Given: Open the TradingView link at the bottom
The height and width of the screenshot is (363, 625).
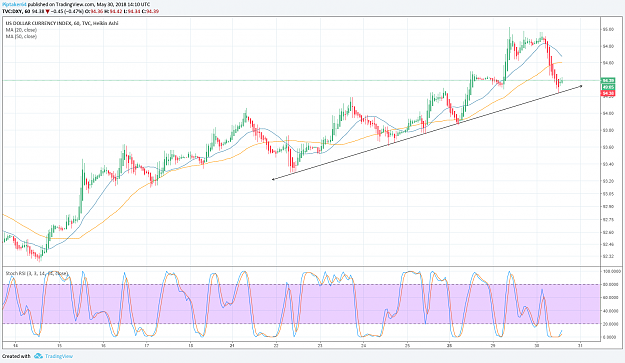Looking at the screenshot, I should [x=59, y=356].
